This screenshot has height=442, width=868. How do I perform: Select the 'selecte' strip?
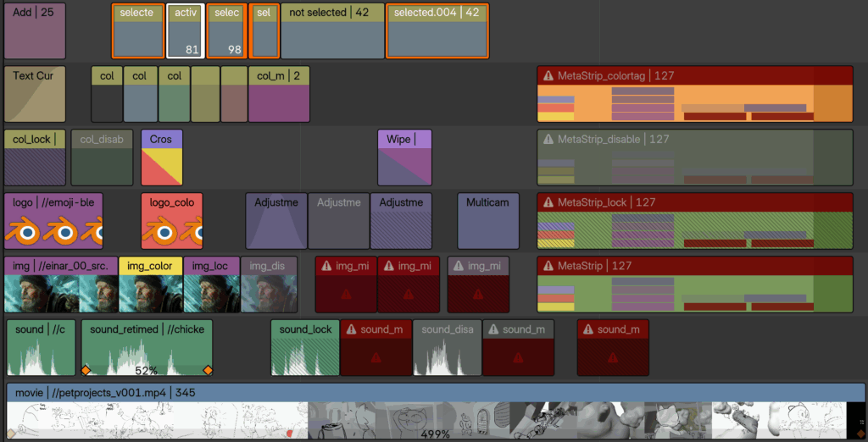click(x=138, y=31)
